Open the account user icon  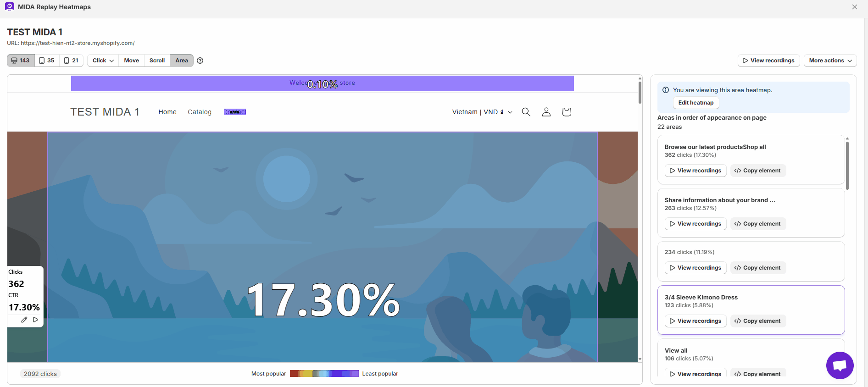[x=546, y=112]
